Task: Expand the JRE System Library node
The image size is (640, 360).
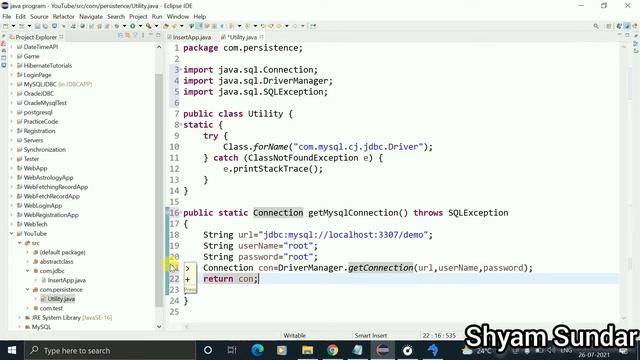Action: pyautogui.click(x=20, y=318)
